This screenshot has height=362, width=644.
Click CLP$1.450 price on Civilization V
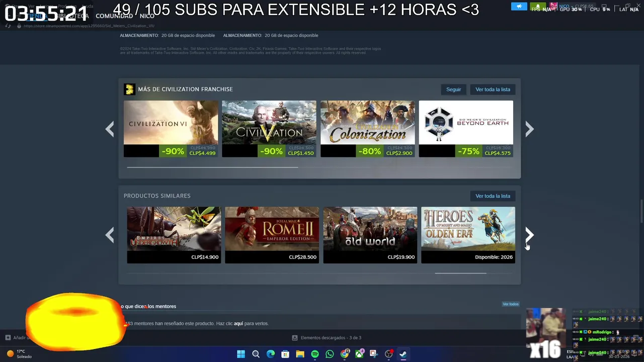[301, 153]
